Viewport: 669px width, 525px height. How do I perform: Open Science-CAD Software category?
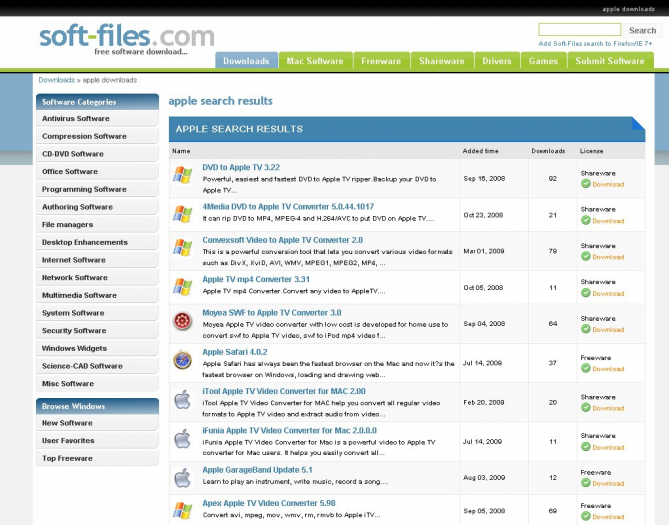click(x=97, y=366)
